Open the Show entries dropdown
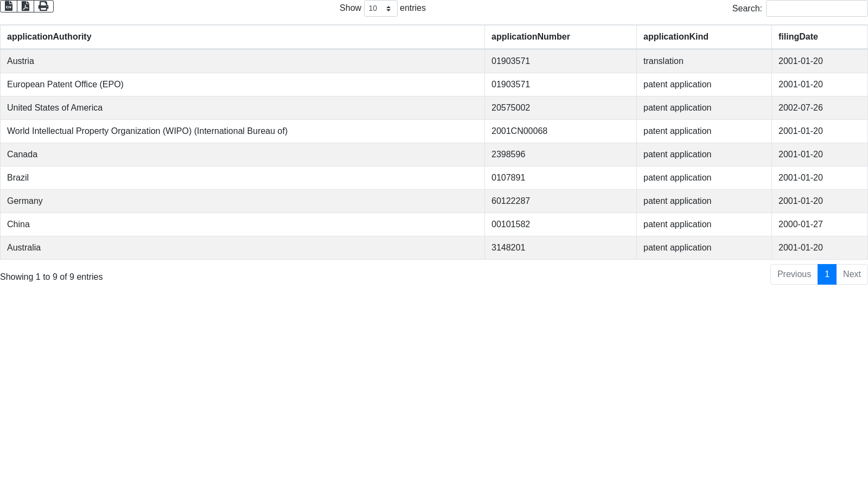Viewport: 868px width, 488px height. click(380, 9)
